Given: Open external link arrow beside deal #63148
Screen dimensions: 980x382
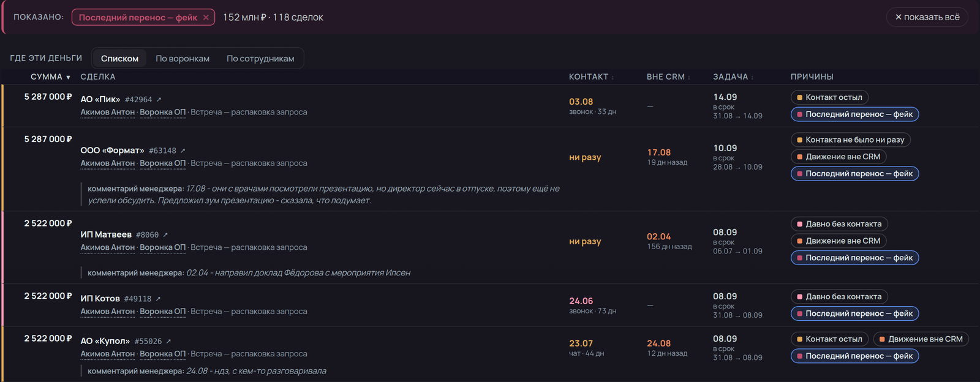Looking at the screenshot, I should click(183, 151).
